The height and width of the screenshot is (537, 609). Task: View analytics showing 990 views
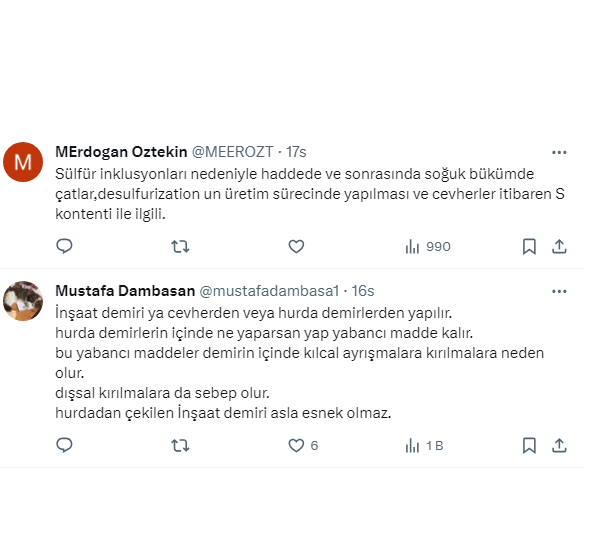click(427, 246)
